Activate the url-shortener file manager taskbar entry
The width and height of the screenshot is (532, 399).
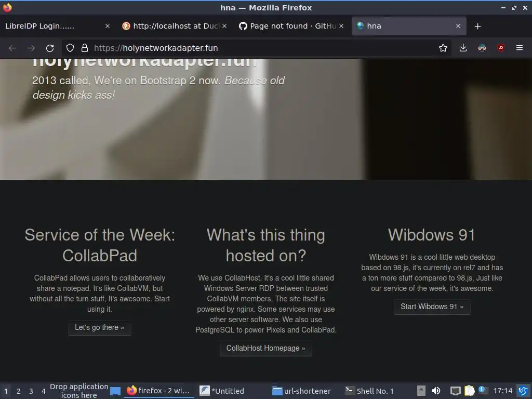[304, 391]
